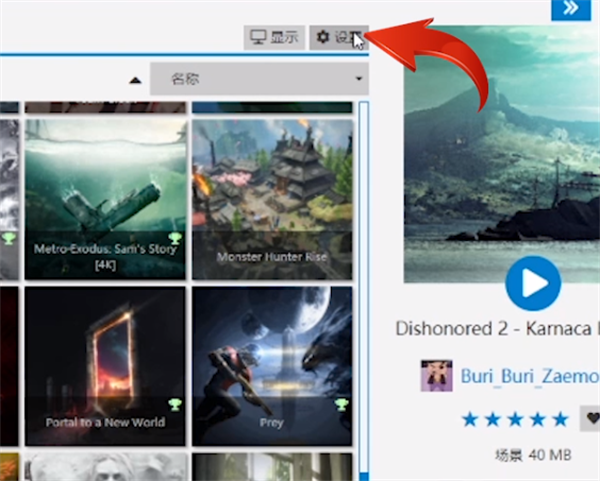The width and height of the screenshot is (600, 481).
Task: Click trophy badge on Metro Exodus wallpaper
Action: click(x=175, y=238)
